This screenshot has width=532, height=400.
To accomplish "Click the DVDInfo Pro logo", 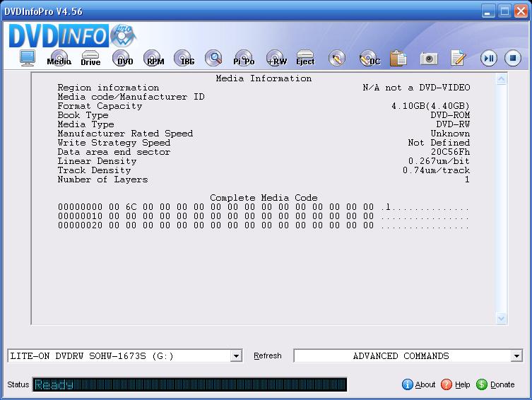I will (73, 35).
